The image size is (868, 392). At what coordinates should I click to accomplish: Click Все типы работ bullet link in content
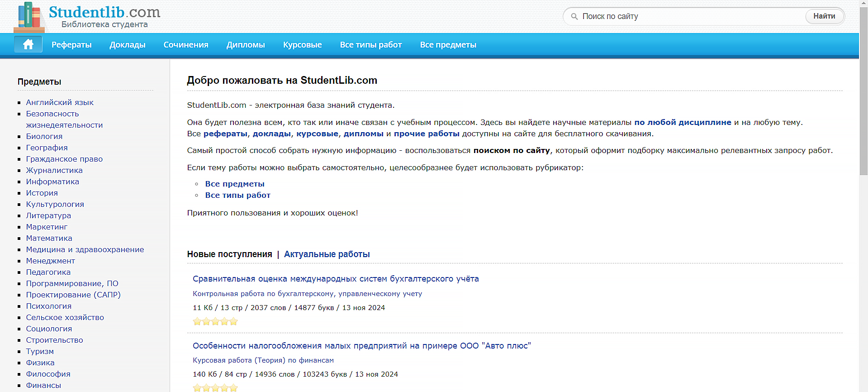click(238, 195)
